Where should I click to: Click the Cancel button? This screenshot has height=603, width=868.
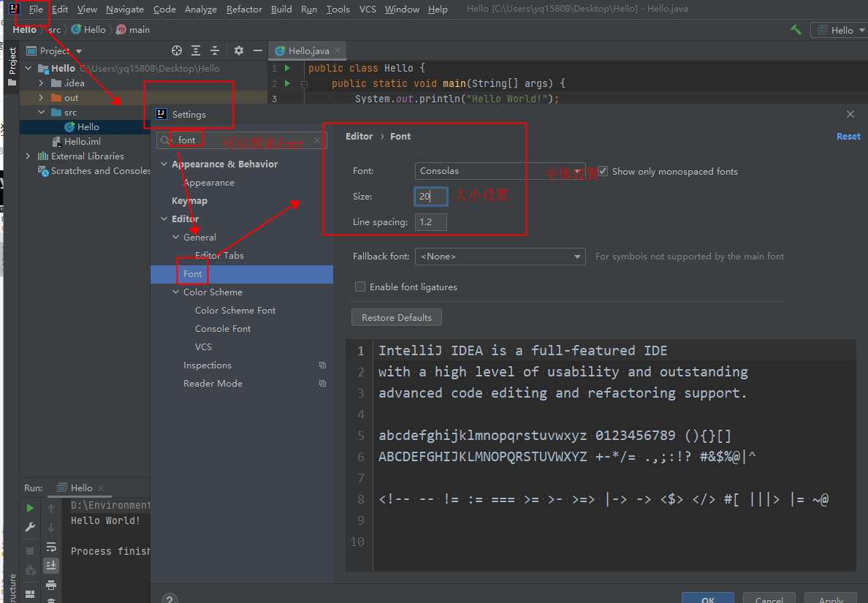click(769, 599)
